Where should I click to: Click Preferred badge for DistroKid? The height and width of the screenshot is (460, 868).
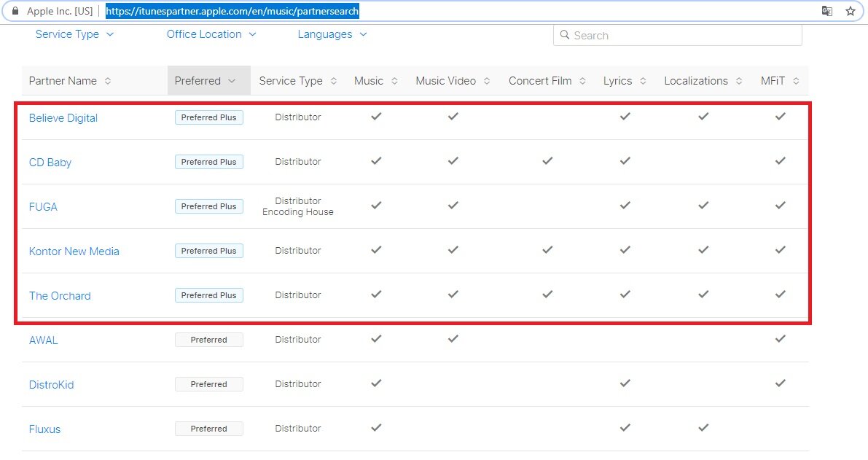click(208, 384)
